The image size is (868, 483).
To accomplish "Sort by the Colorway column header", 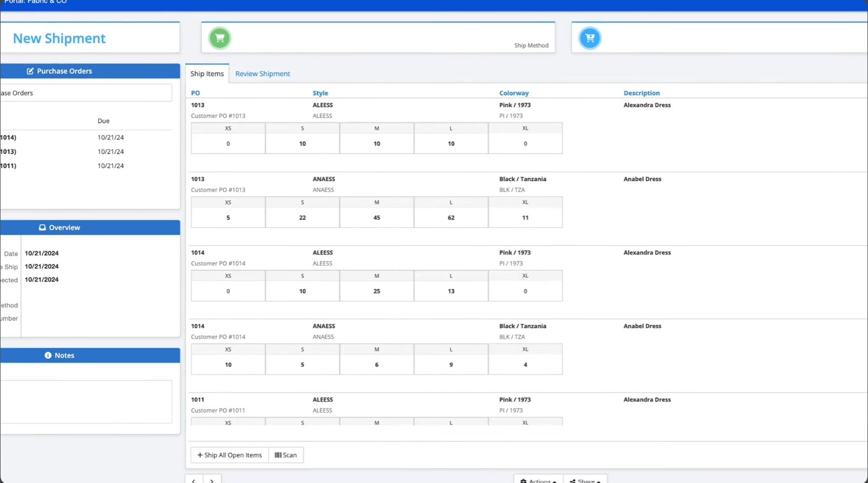I will [x=513, y=93].
